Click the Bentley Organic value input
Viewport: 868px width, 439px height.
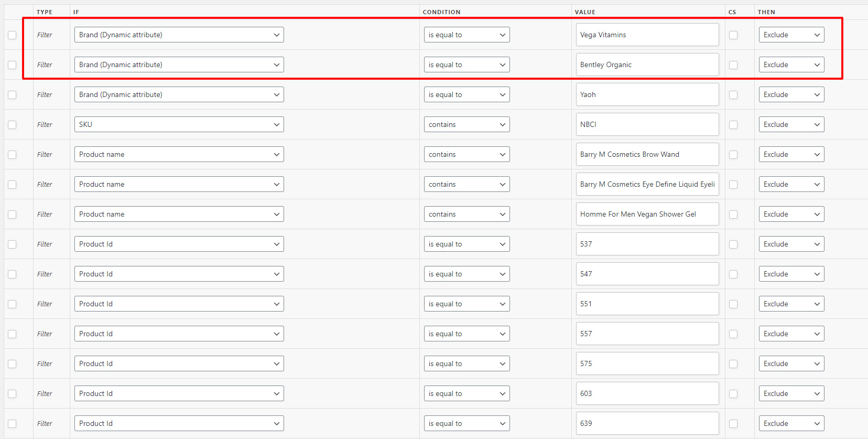tap(647, 65)
